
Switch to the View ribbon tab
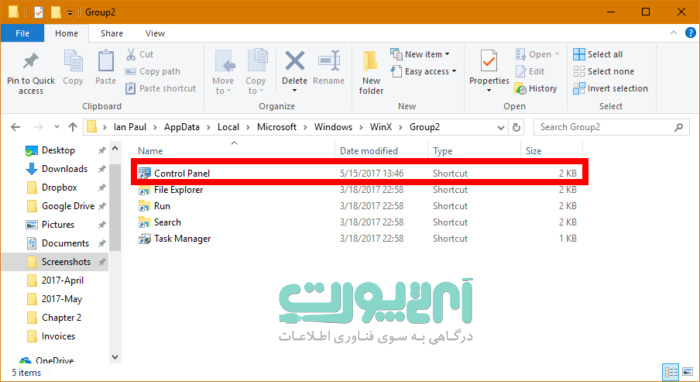[155, 33]
